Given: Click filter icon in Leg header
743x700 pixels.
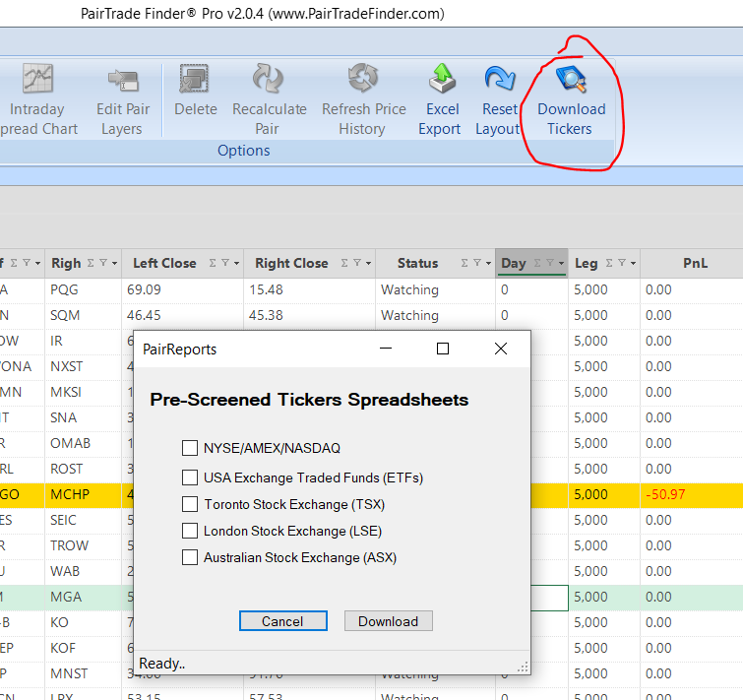Looking at the screenshot, I should pos(622,263).
